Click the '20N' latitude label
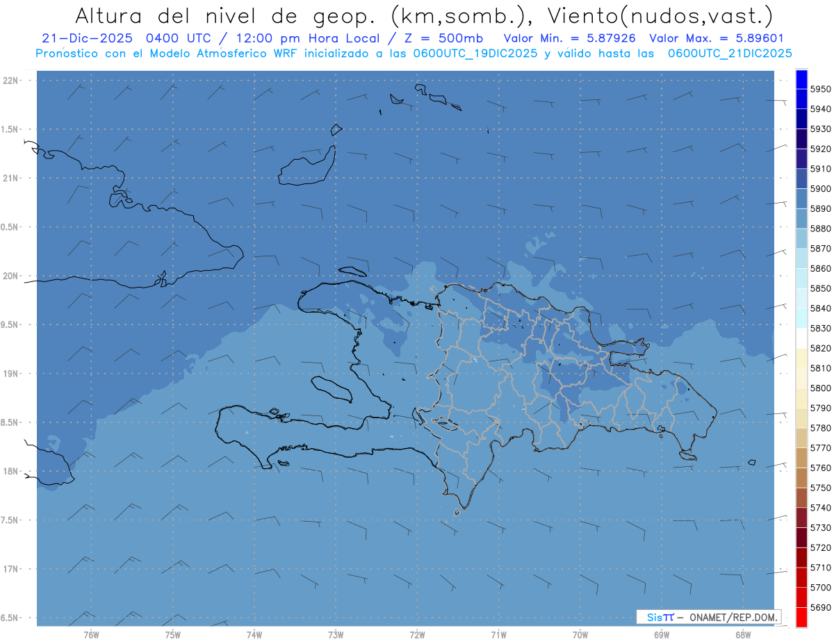 [10, 276]
